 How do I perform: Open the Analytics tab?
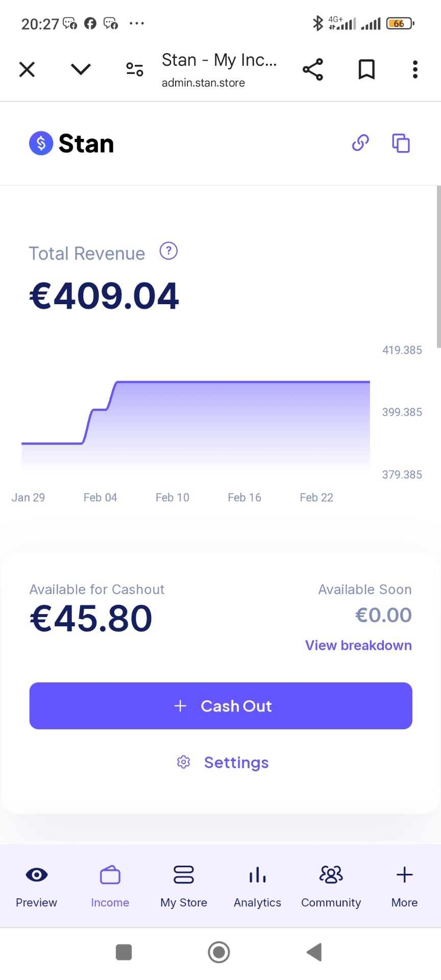257,885
